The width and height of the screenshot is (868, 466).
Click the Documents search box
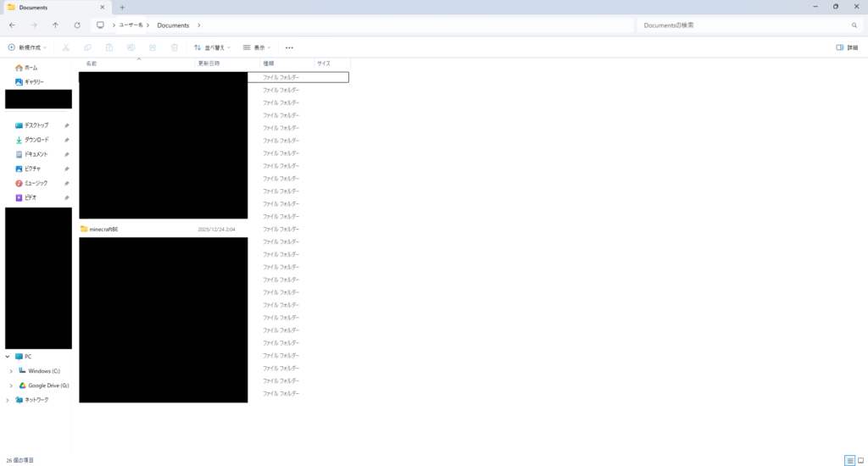click(x=746, y=25)
